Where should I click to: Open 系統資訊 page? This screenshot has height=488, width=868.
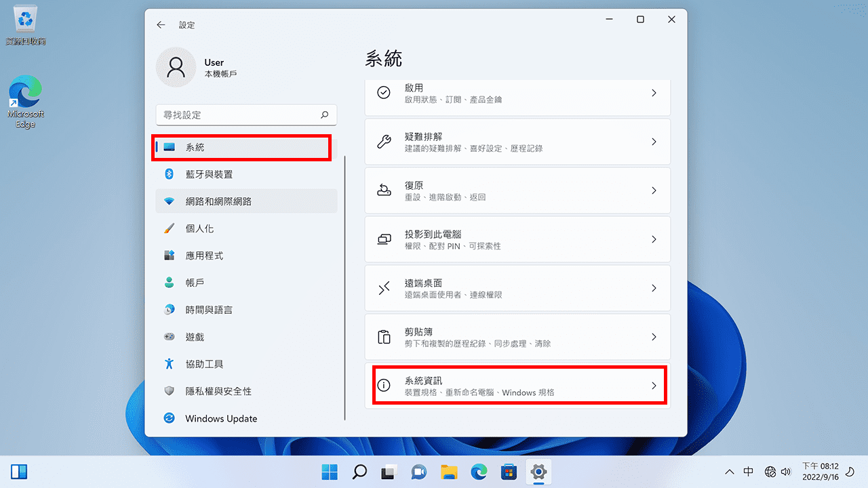pos(517,385)
